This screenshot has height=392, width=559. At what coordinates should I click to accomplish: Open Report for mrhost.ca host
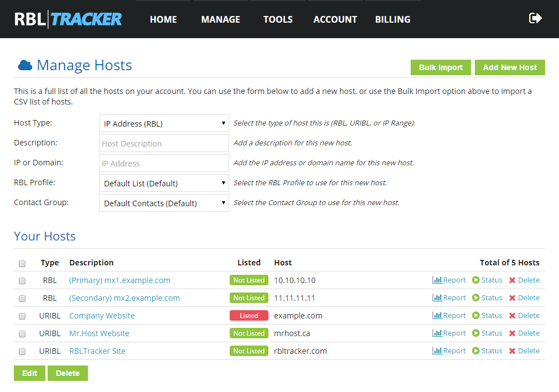[x=449, y=333]
